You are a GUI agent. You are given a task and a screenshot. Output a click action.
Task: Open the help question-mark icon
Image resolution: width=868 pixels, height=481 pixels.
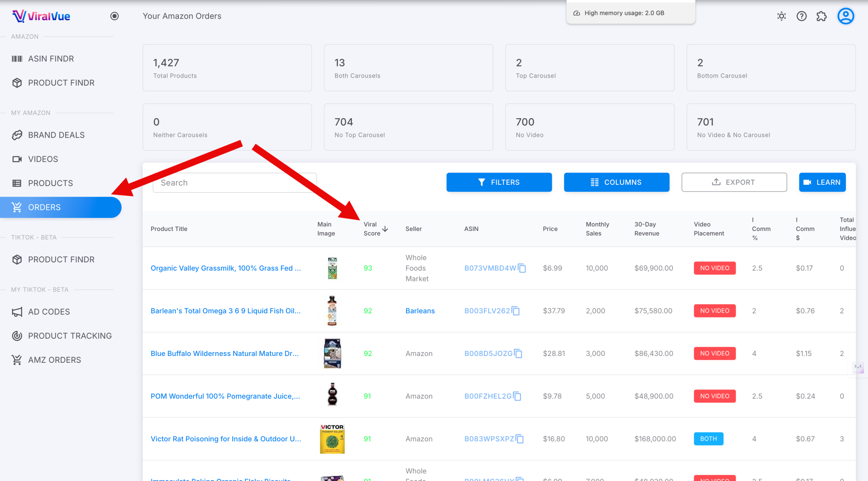coord(801,16)
